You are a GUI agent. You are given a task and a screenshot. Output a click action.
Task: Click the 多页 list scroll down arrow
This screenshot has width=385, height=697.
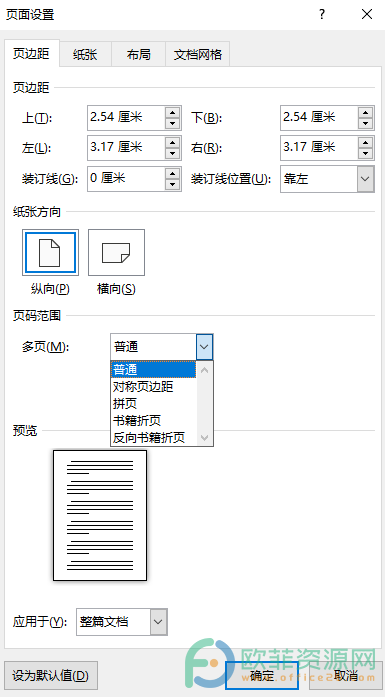(x=205, y=438)
